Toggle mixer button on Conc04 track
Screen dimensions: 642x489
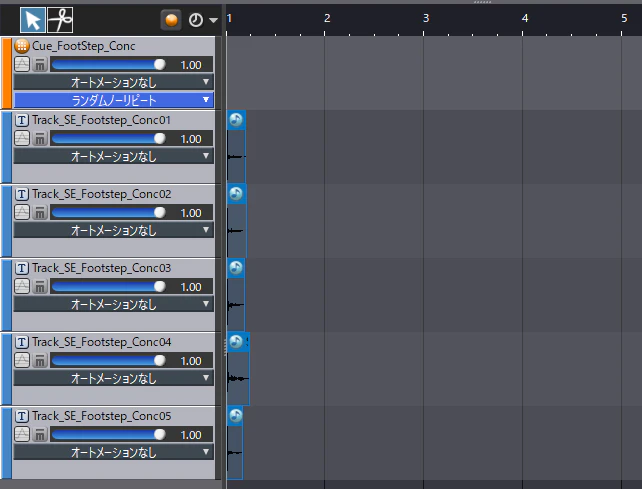[x=40, y=361]
